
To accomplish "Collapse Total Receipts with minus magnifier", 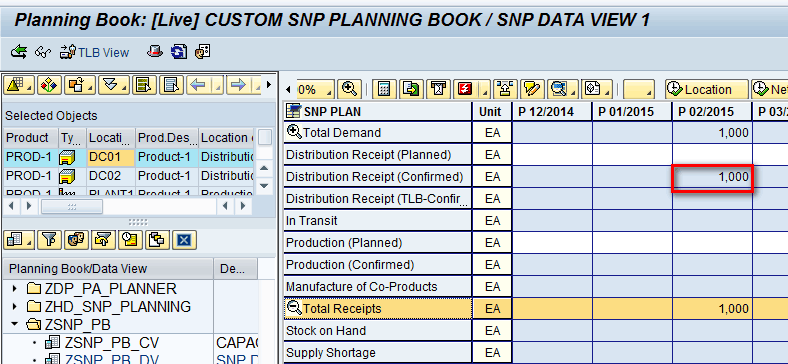I will click(293, 308).
